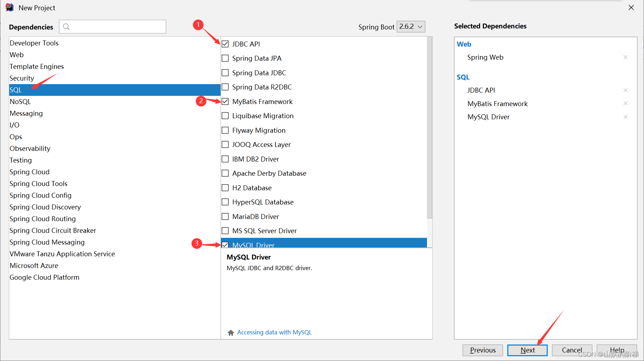The width and height of the screenshot is (644, 361).
Task: Select the Security category
Action: [115, 78]
